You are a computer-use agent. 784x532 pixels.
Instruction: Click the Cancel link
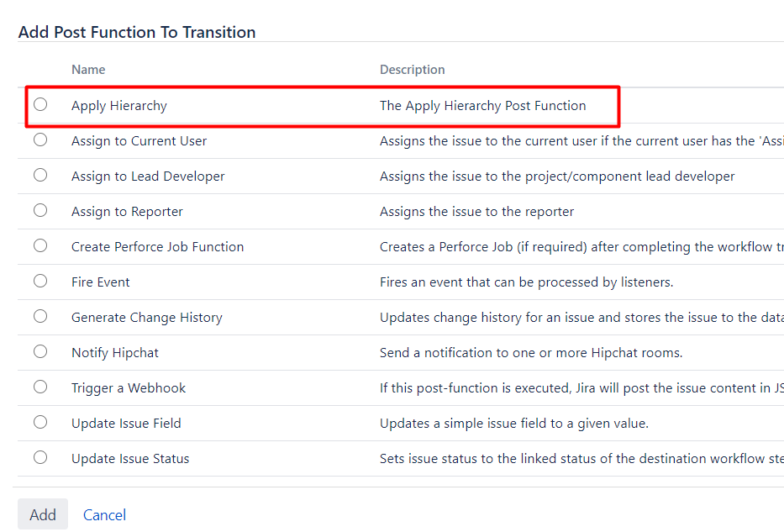104,515
